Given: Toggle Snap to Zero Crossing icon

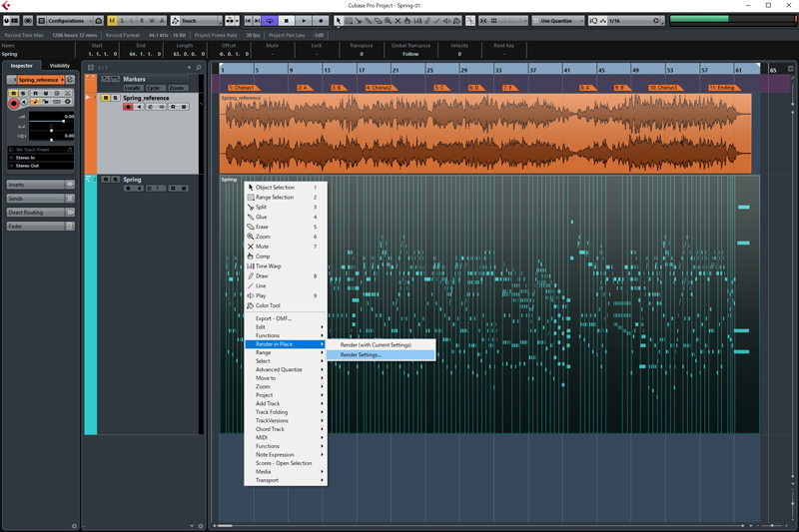Looking at the screenshot, I should coord(470,21).
